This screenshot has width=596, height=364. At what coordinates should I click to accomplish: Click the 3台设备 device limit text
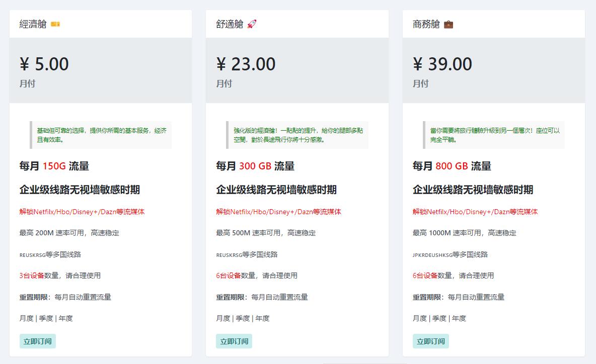point(32,276)
